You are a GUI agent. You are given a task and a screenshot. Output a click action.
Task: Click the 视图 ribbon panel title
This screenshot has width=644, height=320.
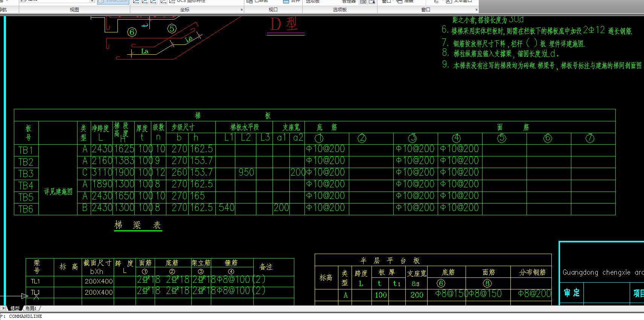pos(74,10)
